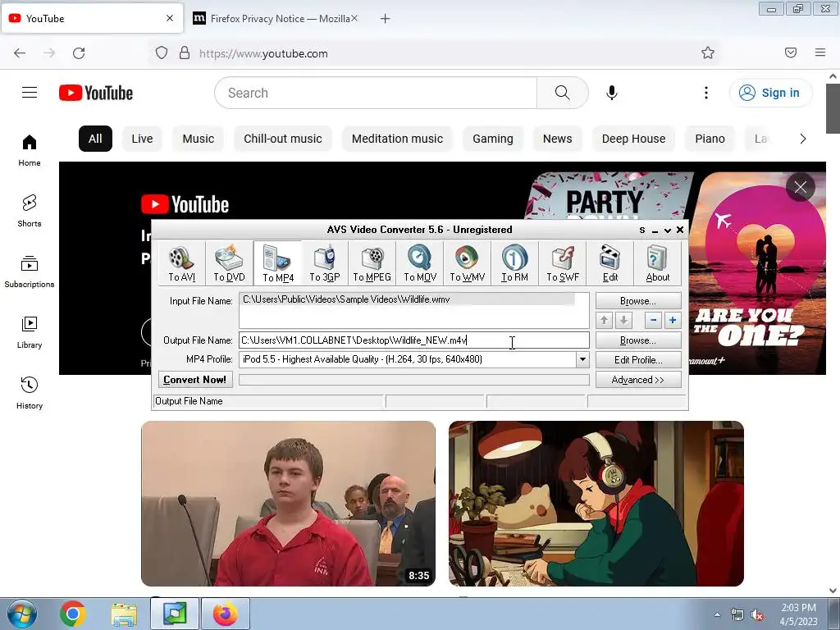Screen dimensions: 840x630
Task: Bookmark this page with star icon
Action: (708, 52)
